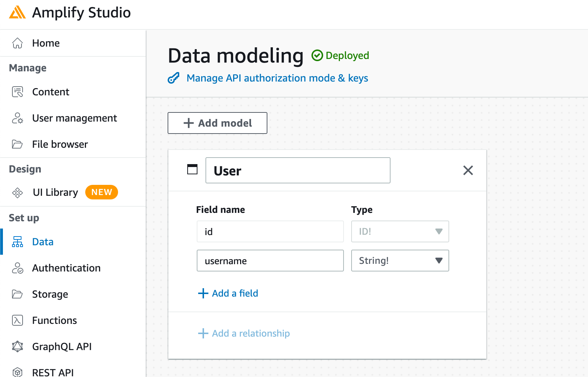Screen dimensions: 588x377
Task: Navigate to UI Library
Action: (55, 192)
